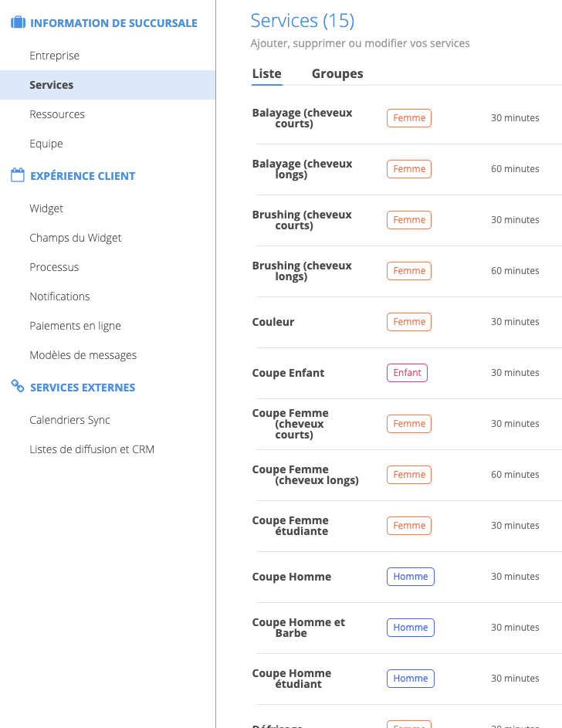Select Processus in the sidebar
Image resolution: width=562 pixels, height=728 pixels.
tap(54, 267)
